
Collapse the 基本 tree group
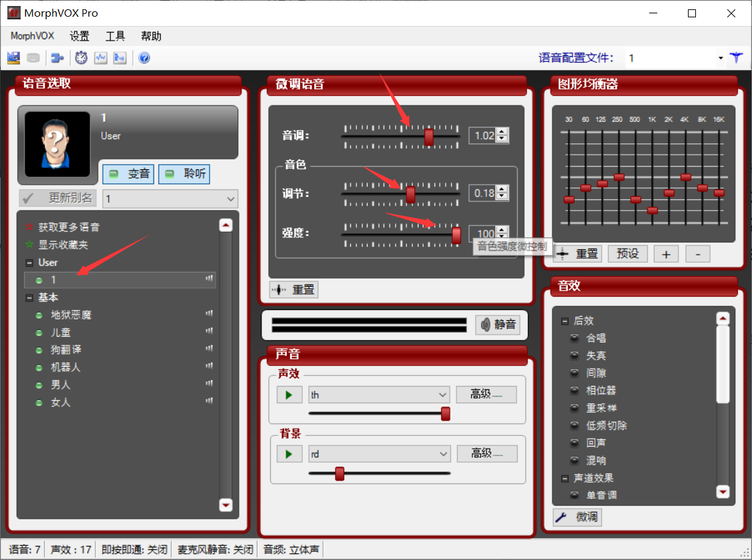pyautogui.click(x=29, y=298)
